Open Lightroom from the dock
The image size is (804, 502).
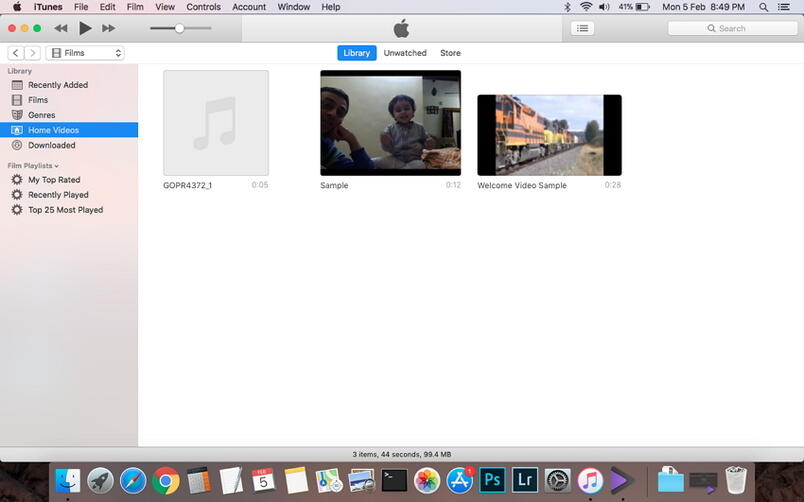coord(525,480)
